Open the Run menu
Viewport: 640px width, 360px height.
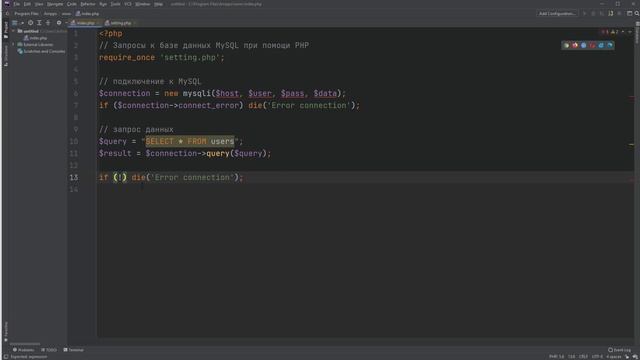click(x=103, y=4)
